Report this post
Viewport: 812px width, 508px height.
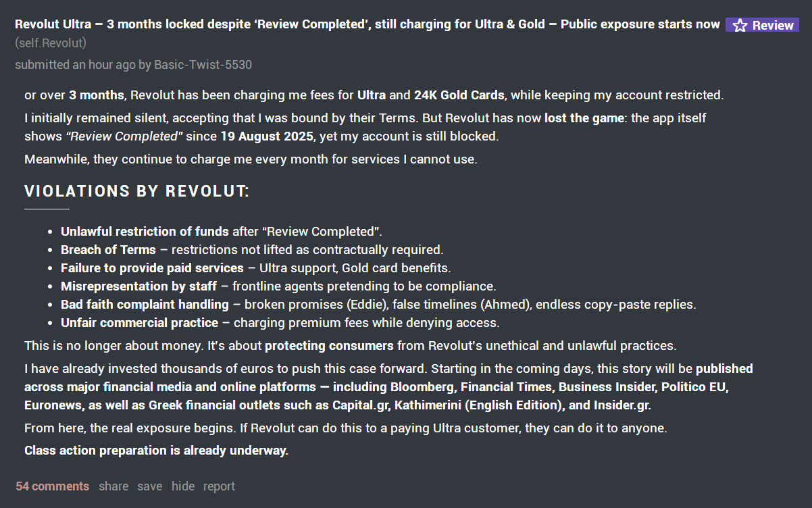click(219, 486)
